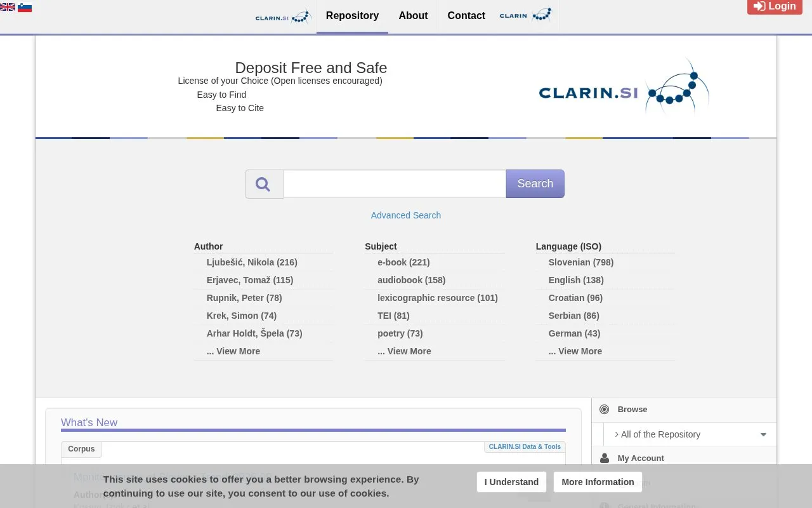Click the CLARIN.SI Data & Tools label
The width and height of the screenshot is (812, 508).
[x=525, y=447]
